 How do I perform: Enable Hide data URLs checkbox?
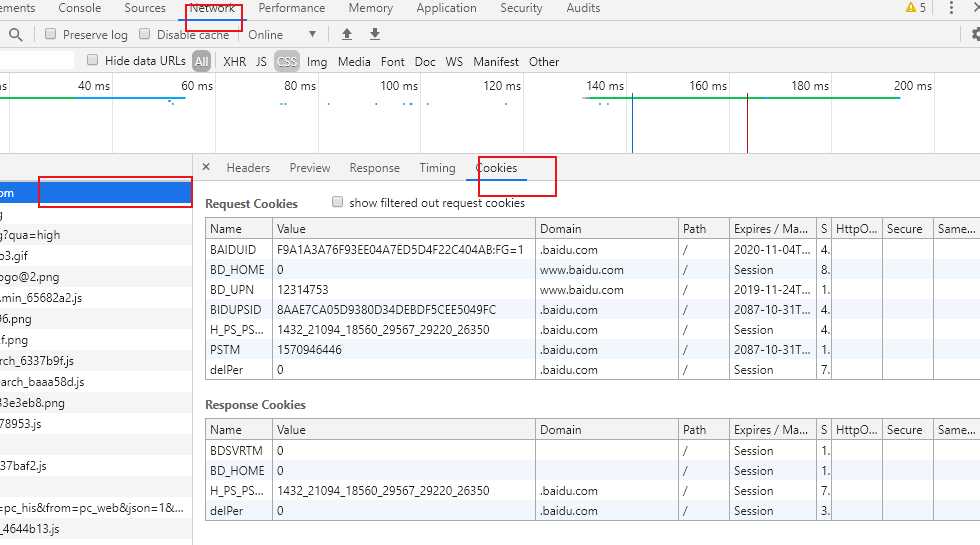pyautogui.click(x=92, y=60)
